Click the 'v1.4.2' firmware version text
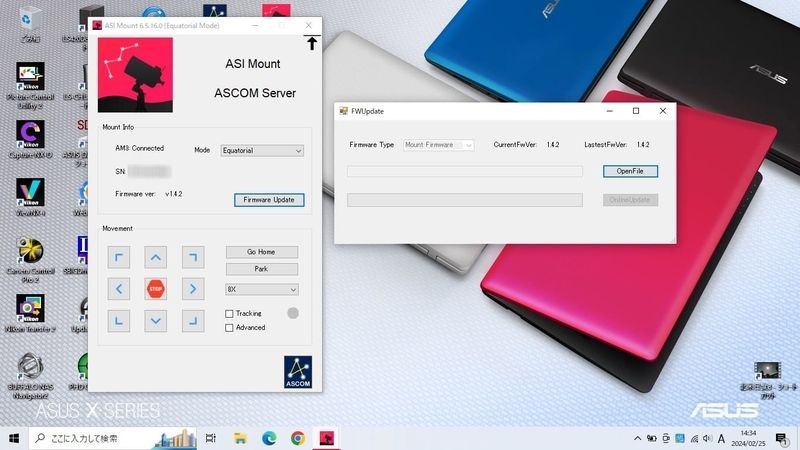Image resolution: width=800 pixels, height=450 pixels. pyautogui.click(x=173, y=194)
